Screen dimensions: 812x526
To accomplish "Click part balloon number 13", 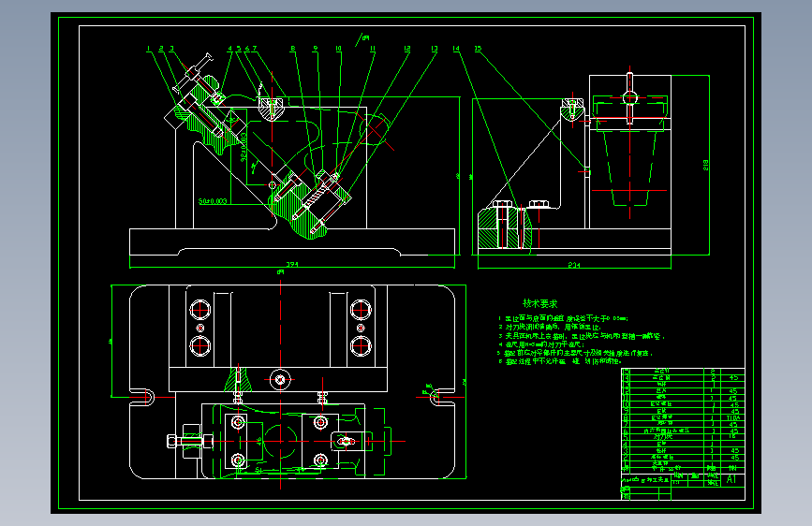I will coord(434,49).
